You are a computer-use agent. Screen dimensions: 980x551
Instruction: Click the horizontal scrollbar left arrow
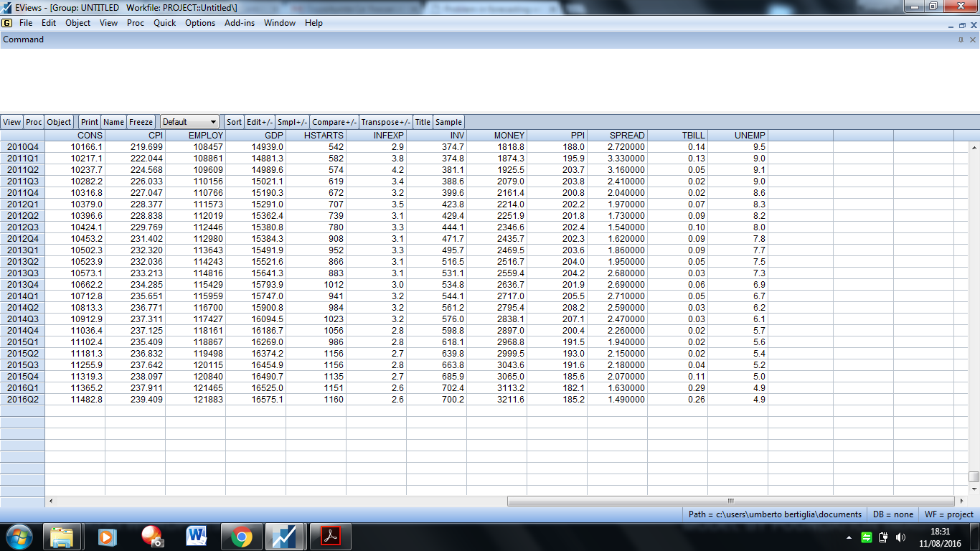tap(50, 501)
